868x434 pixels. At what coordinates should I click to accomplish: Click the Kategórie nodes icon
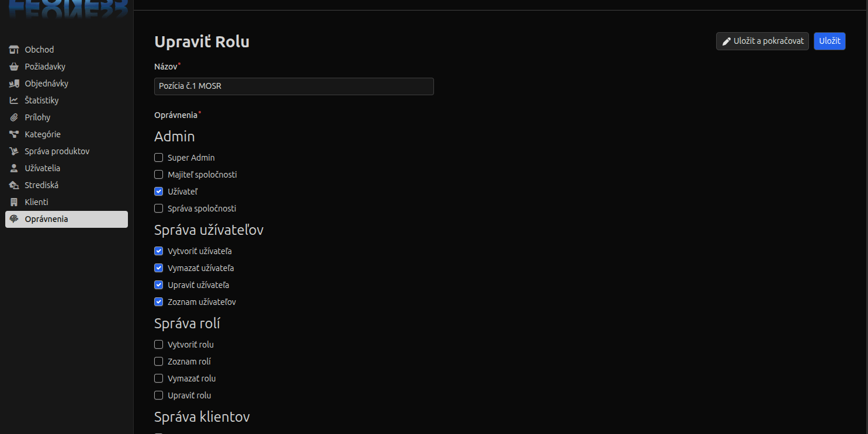pos(14,134)
